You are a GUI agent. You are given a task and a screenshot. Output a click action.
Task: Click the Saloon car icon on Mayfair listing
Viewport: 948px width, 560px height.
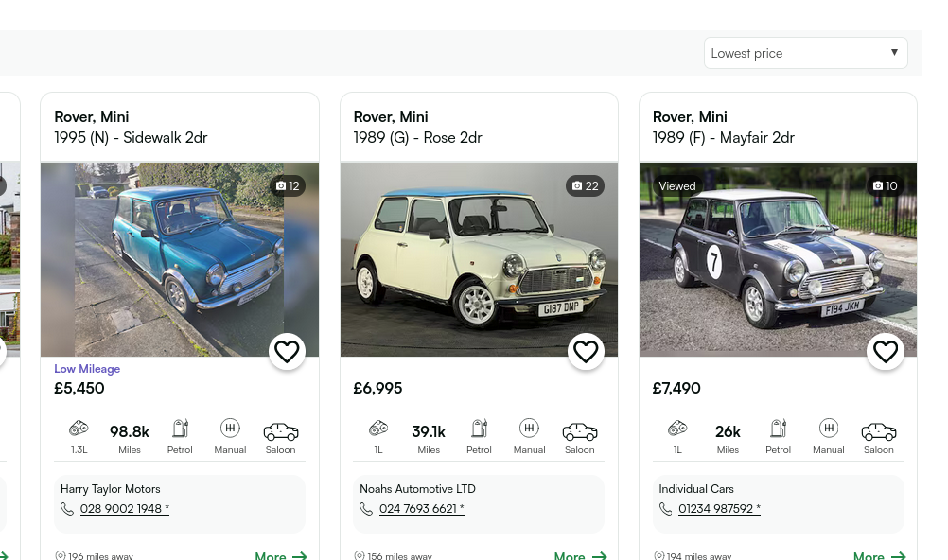pos(879,431)
